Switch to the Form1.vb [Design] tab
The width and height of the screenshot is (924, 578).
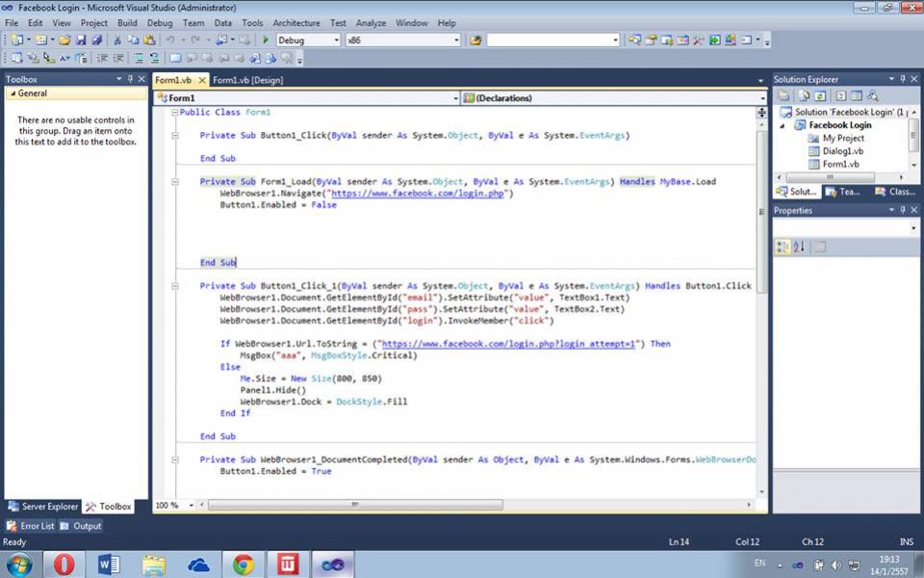pos(247,80)
